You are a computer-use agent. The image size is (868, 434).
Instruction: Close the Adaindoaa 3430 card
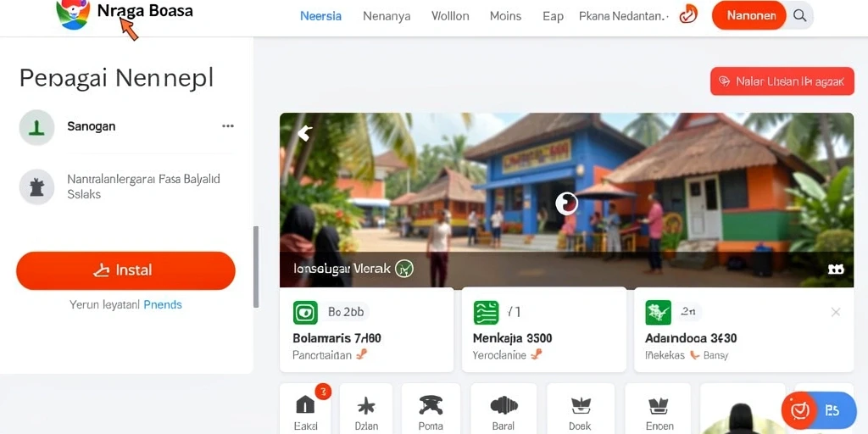[836, 312]
